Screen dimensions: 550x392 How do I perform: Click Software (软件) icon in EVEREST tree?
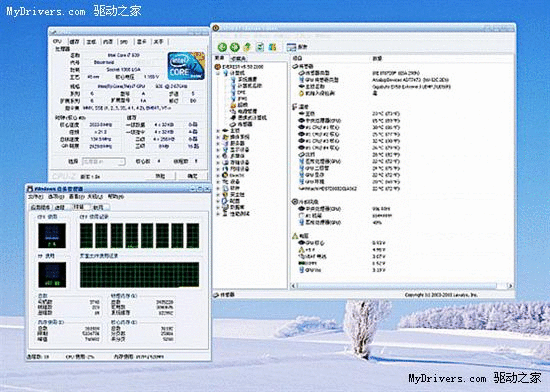coord(226,188)
